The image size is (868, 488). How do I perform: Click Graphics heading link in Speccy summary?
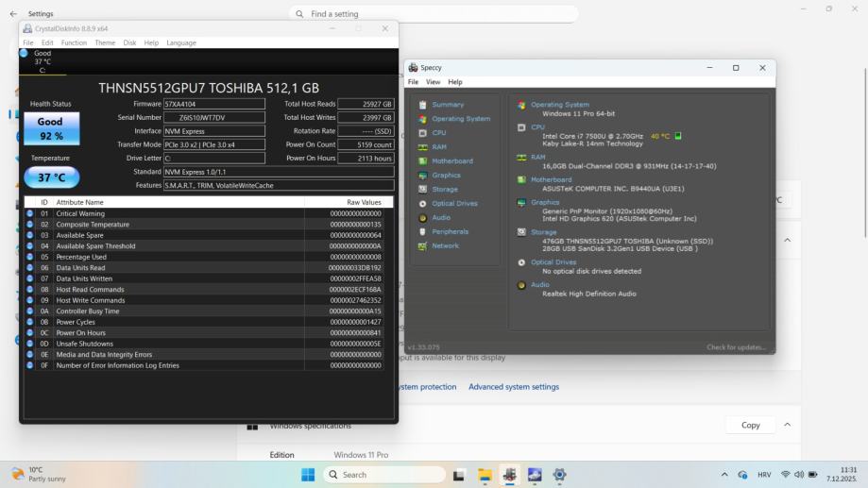(545, 203)
